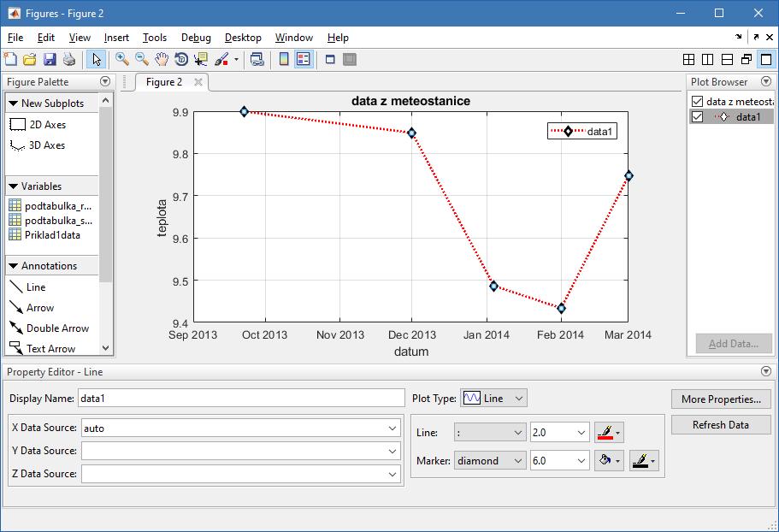Open the Desktop menu

click(243, 38)
